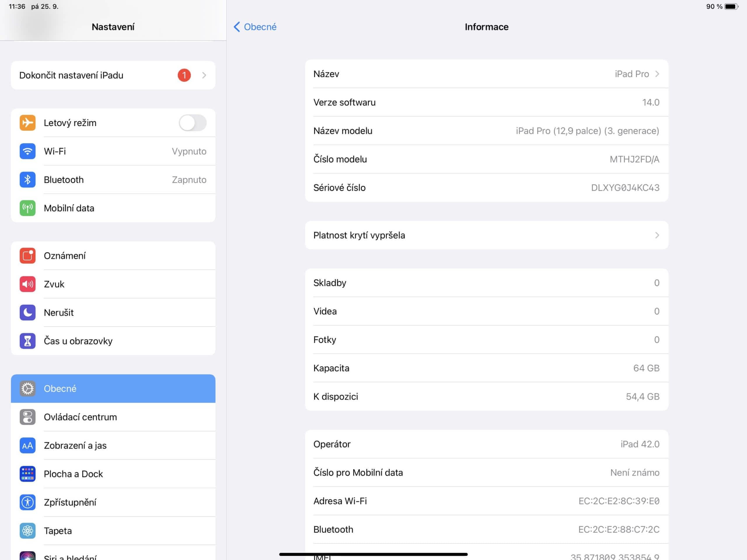Open Platnost krytí vypršela chevron
Image resolution: width=747 pixels, height=560 pixels.
[x=657, y=235]
